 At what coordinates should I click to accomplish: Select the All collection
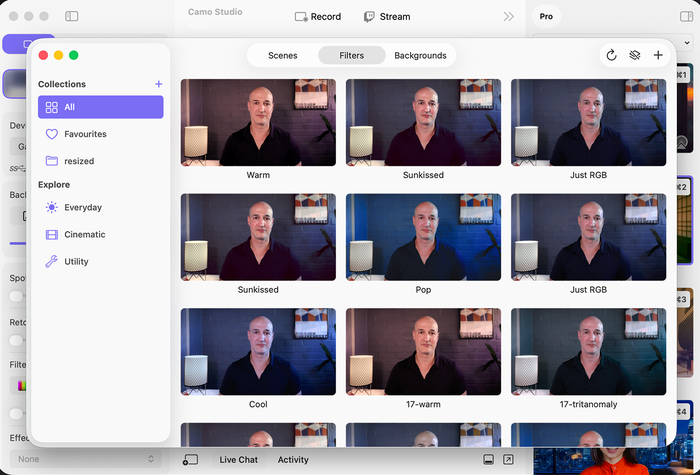(100, 107)
